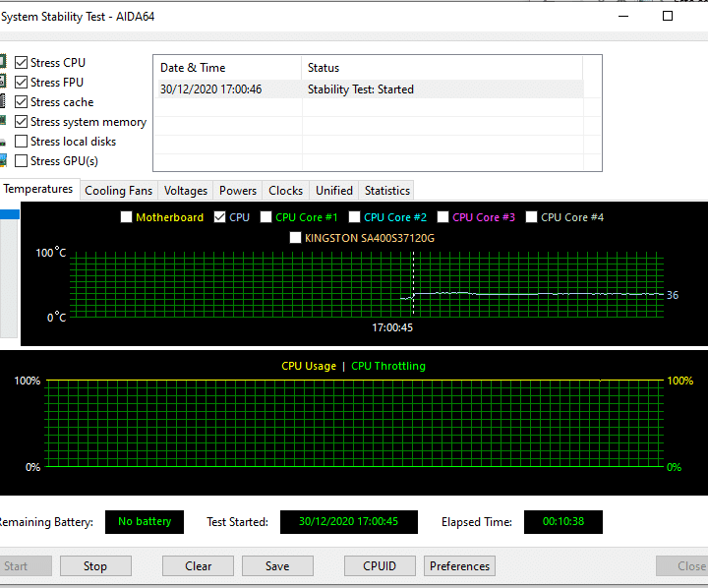Viewport: 708px width, 588px height.
Task: Go to the Clocks tab
Action: pyautogui.click(x=286, y=191)
